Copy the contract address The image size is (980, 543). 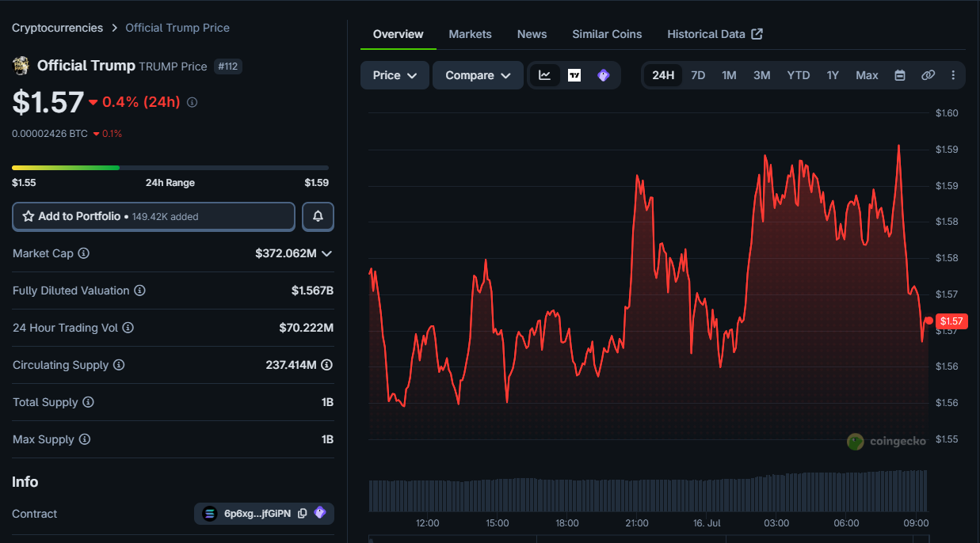(x=302, y=514)
